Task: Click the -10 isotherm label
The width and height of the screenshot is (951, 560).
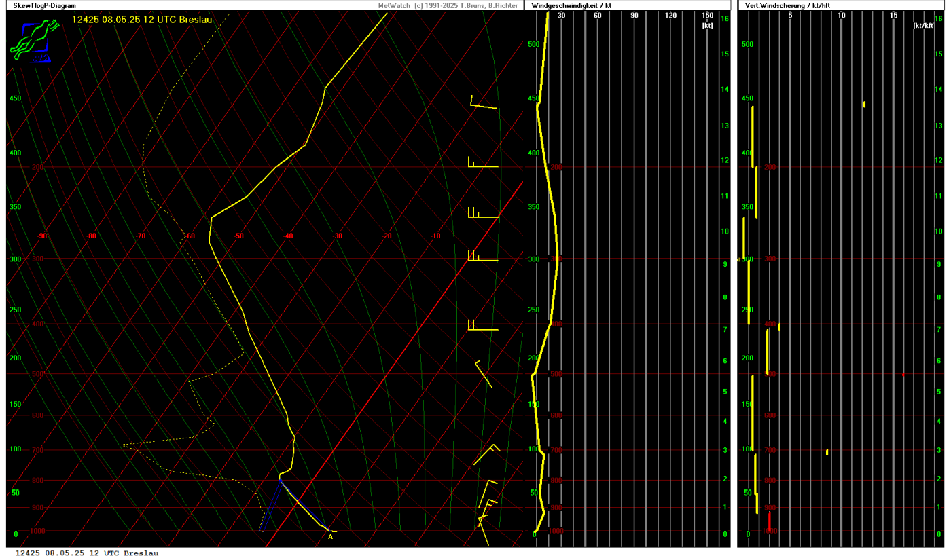Action: [x=435, y=236]
